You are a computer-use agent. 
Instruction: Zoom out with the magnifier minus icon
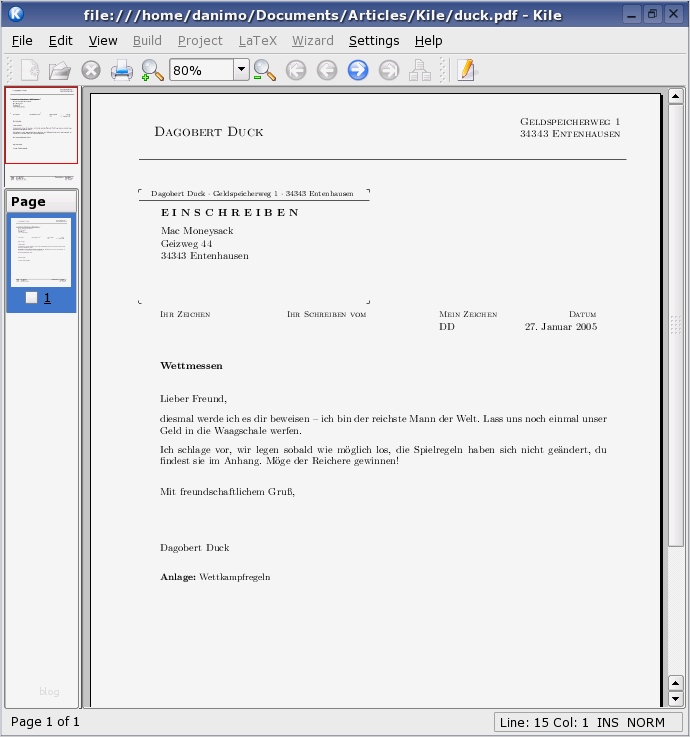click(x=265, y=71)
